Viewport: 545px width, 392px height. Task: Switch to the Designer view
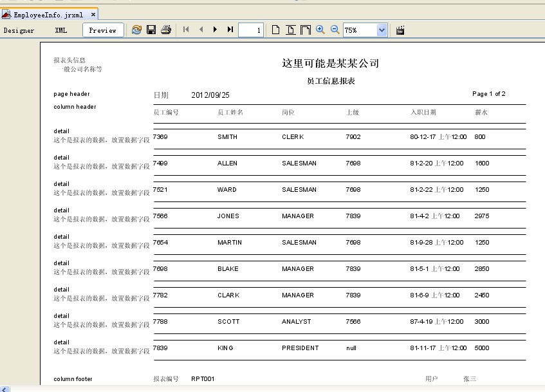point(19,30)
